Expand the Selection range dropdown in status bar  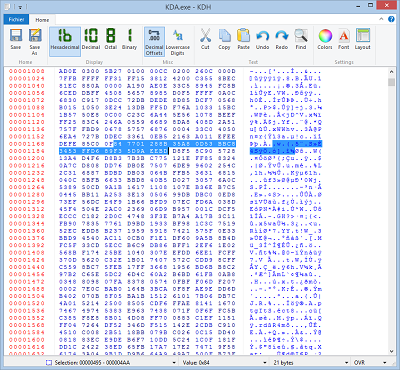tap(174, 362)
